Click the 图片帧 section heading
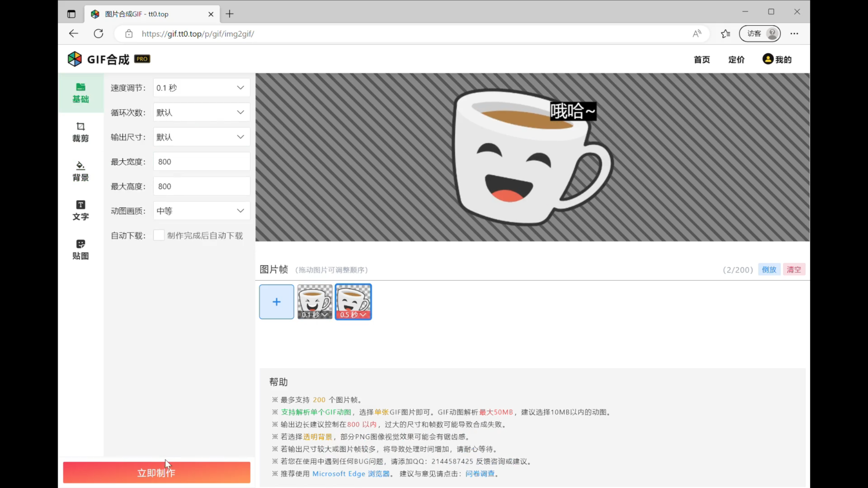This screenshot has width=868, height=488. click(x=274, y=269)
